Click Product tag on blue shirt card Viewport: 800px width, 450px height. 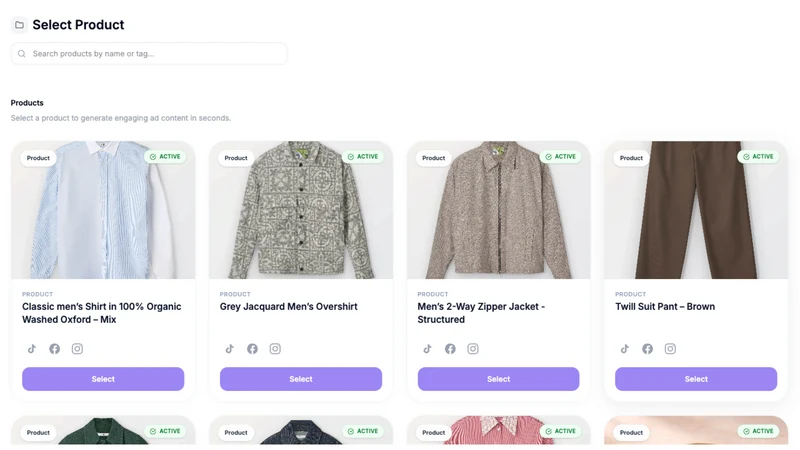pyautogui.click(x=38, y=158)
